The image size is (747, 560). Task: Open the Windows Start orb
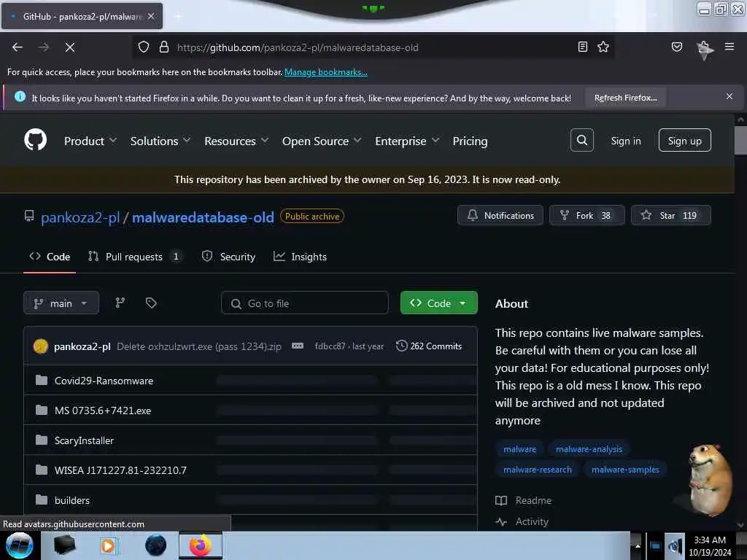(19, 545)
